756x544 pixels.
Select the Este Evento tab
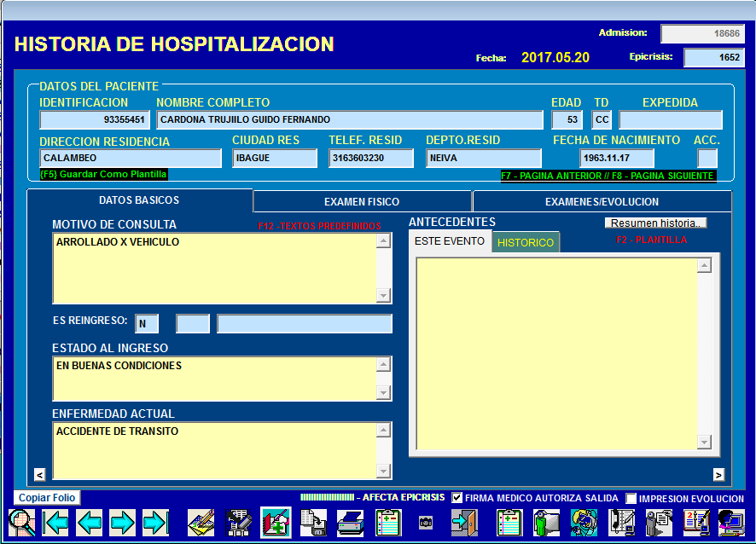tap(450, 241)
